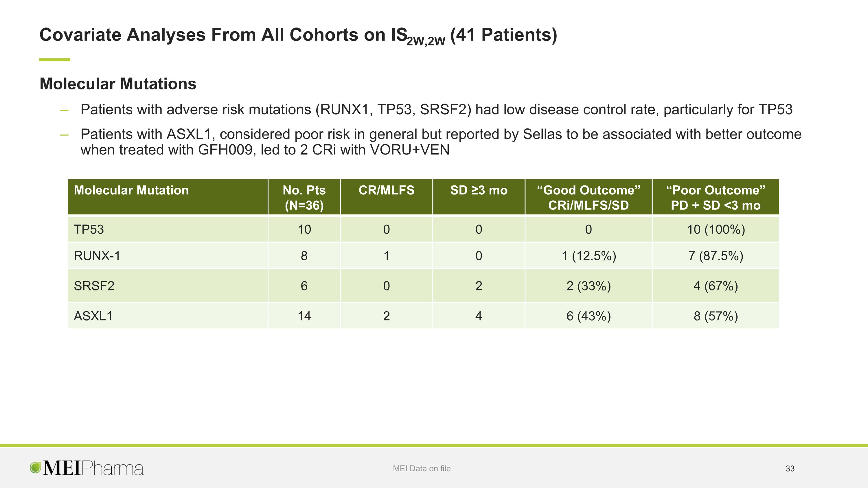Image resolution: width=868 pixels, height=488 pixels.
Task: Click the 10 (100%) poor outcome cell
Action: coord(716,229)
